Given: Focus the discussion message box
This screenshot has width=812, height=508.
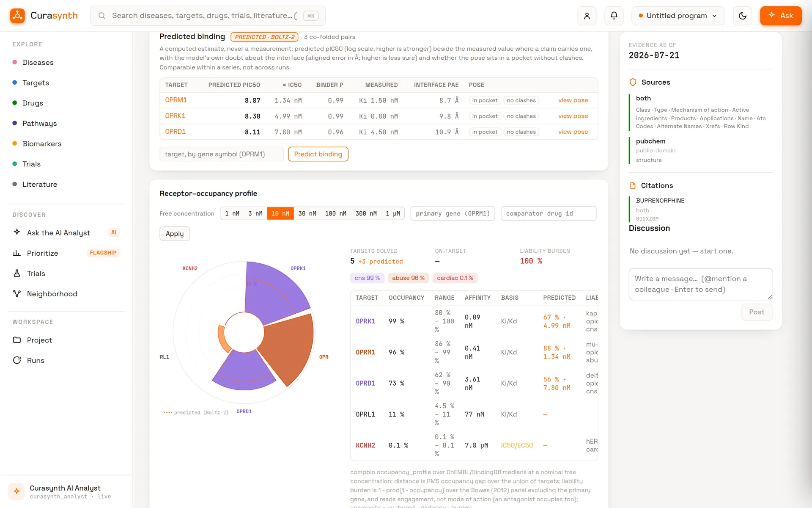Looking at the screenshot, I should click(x=701, y=284).
